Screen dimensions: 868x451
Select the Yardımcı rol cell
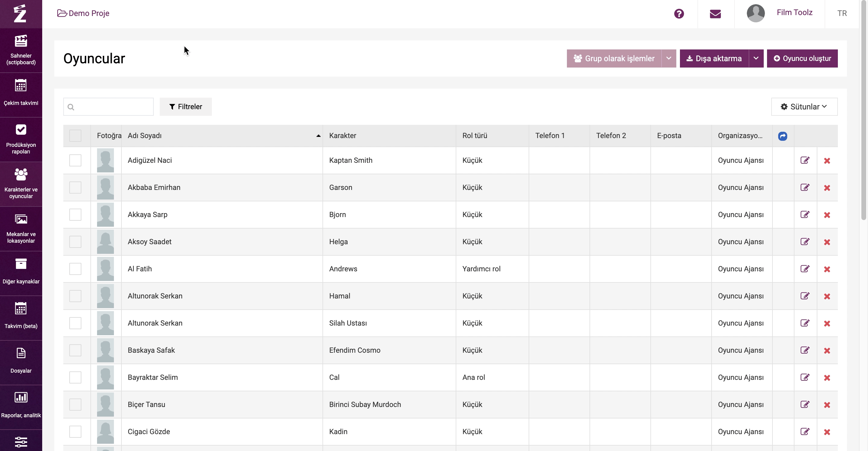click(x=492, y=269)
